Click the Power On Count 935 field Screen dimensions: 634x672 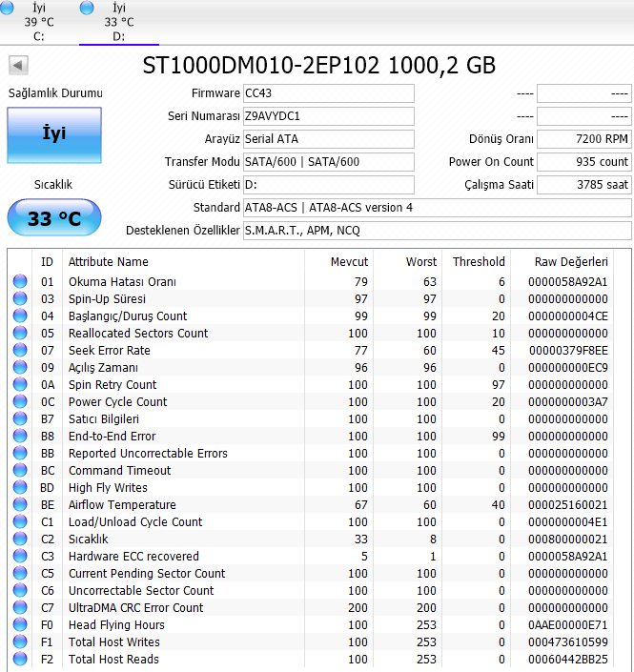click(x=584, y=162)
